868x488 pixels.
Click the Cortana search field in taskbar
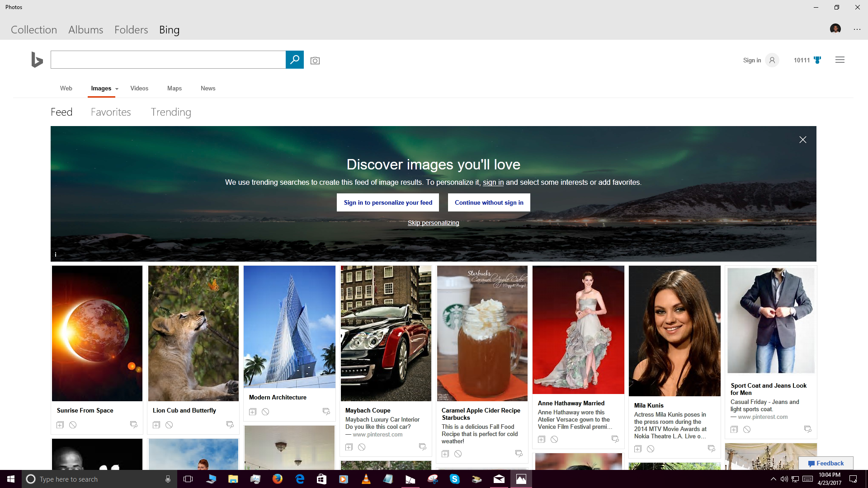tap(99, 479)
